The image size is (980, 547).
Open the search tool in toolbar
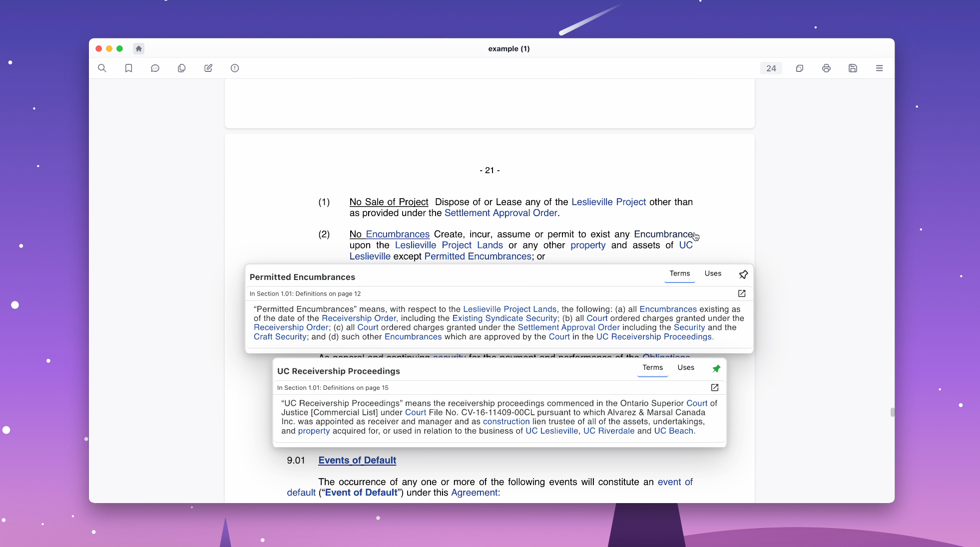coord(102,68)
